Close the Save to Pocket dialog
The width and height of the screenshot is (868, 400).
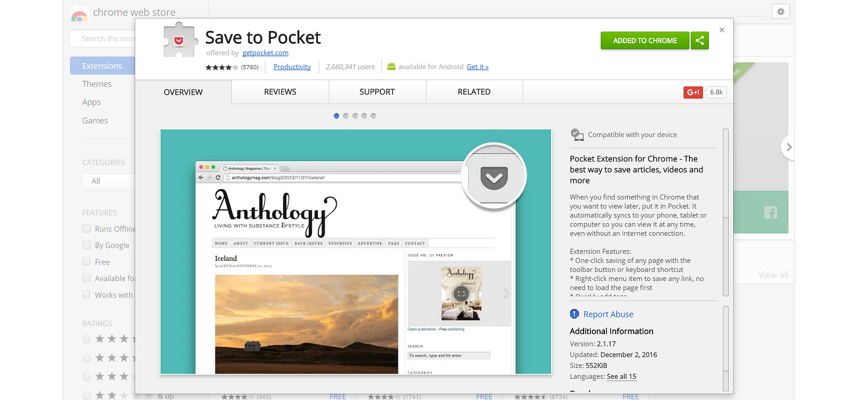[x=722, y=30]
